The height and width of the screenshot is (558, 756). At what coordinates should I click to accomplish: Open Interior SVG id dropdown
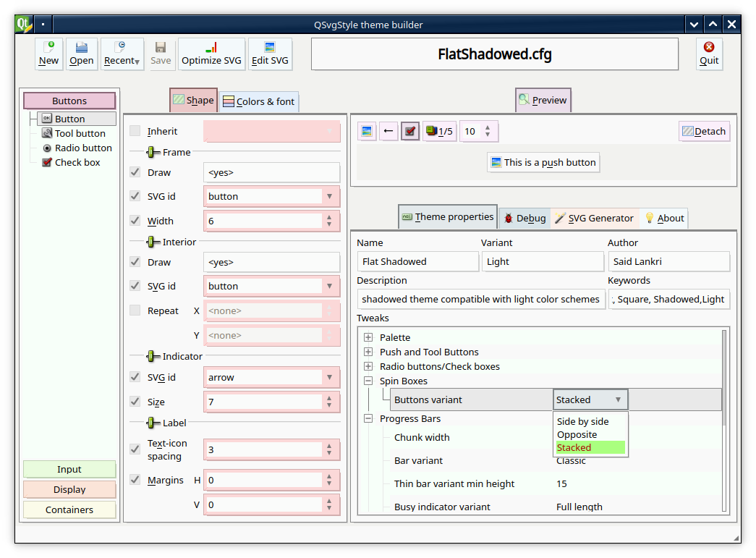(271, 286)
